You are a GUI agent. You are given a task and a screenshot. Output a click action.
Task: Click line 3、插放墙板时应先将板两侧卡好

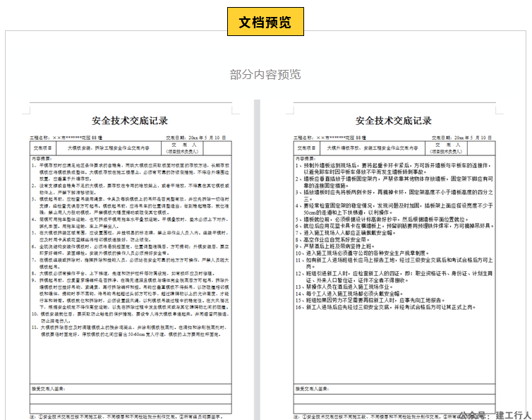(394, 196)
